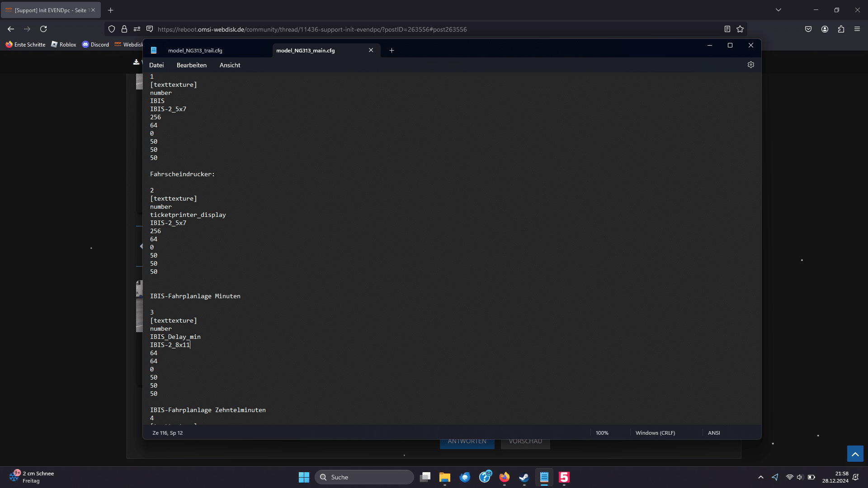This screenshot has height=488, width=868.
Task: Open Notepad settings gear icon
Action: click(751, 65)
